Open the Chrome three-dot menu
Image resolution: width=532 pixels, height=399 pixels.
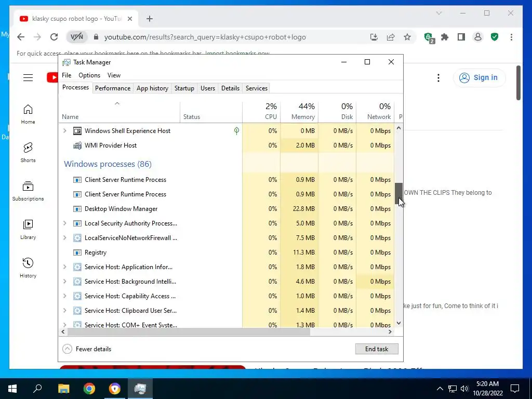click(511, 37)
